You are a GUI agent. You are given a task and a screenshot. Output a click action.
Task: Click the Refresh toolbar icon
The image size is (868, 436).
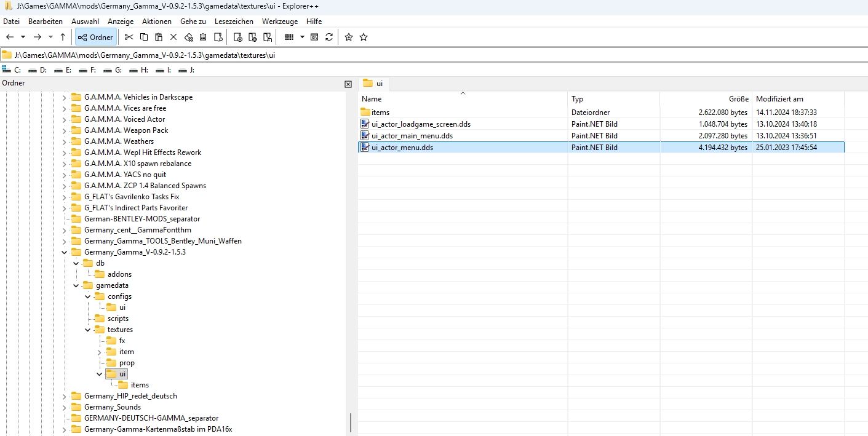tap(329, 37)
